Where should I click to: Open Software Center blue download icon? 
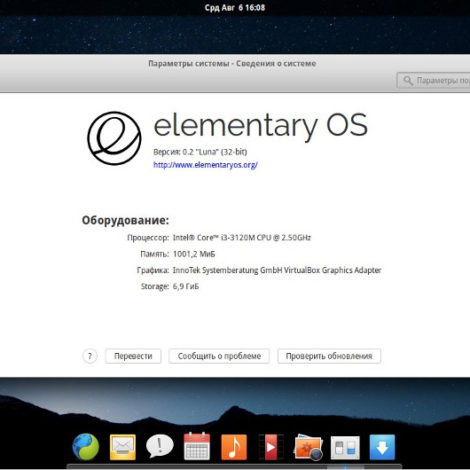(382, 447)
